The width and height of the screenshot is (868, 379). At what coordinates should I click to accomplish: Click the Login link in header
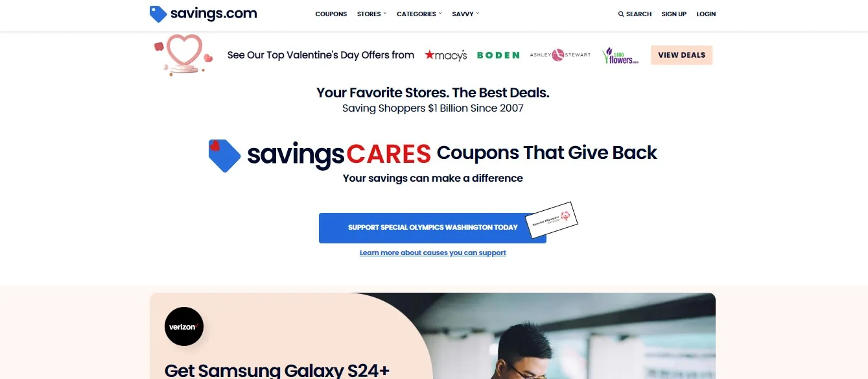(x=706, y=14)
